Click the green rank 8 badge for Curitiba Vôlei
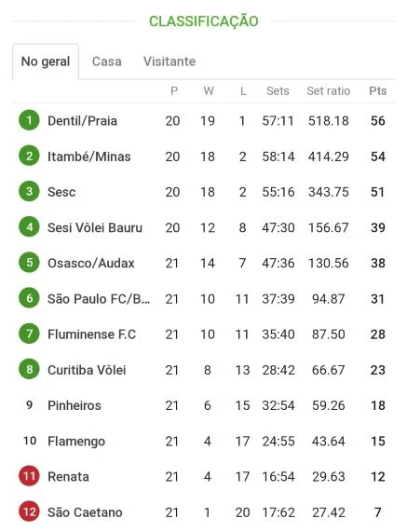Image resolution: width=407 pixels, height=532 pixels. click(x=29, y=369)
